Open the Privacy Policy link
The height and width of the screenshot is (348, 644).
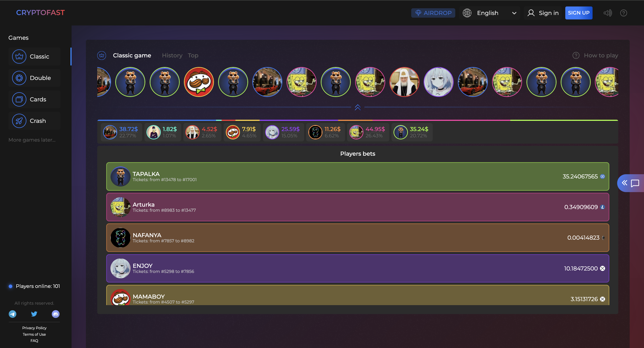pyautogui.click(x=34, y=328)
